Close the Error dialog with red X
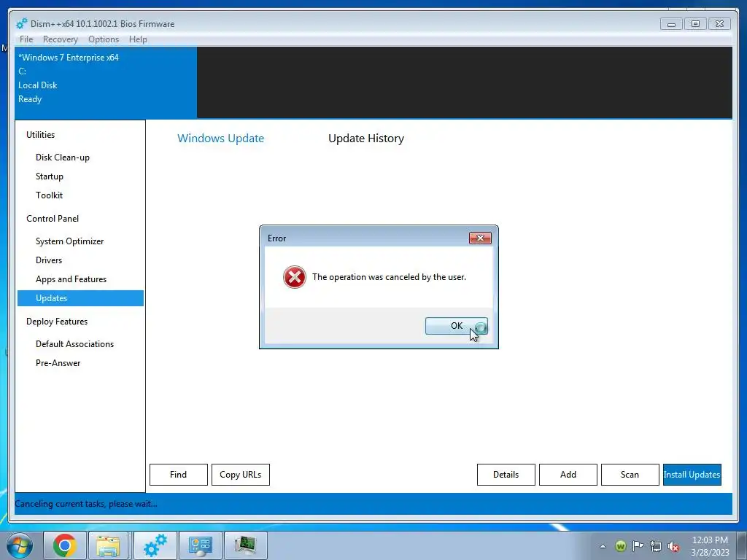The width and height of the screenshot is (747, 560). (x=480, y=238)
